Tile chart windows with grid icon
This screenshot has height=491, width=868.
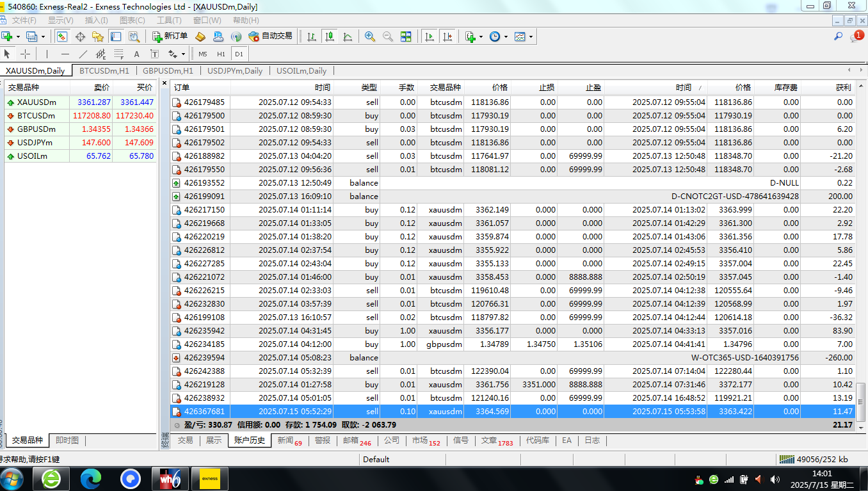[x=406, y=36]
